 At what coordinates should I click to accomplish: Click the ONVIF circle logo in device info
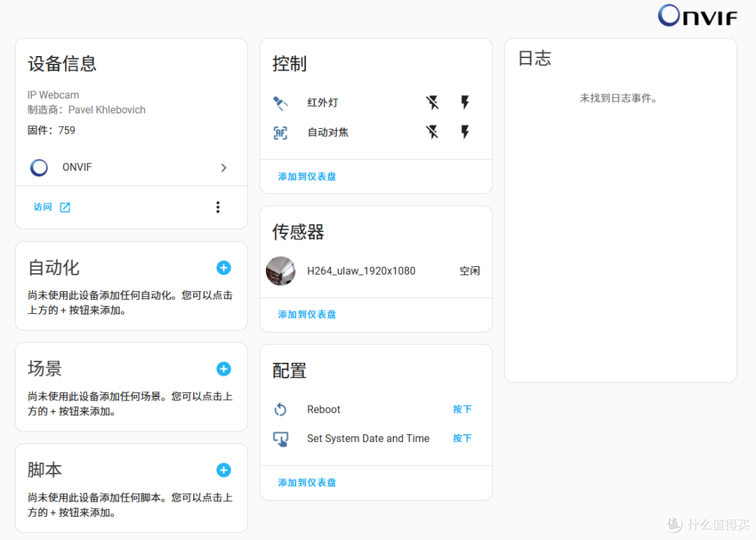[x=39, y=167]
